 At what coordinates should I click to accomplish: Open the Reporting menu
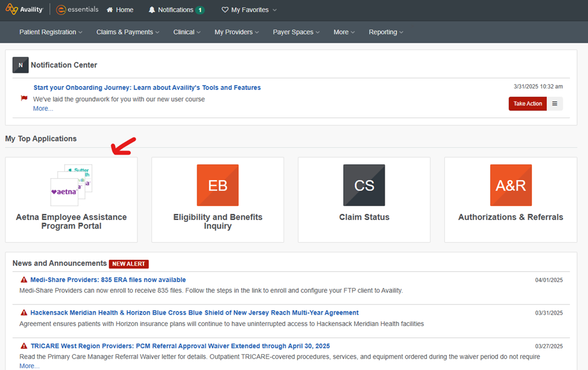386,32
